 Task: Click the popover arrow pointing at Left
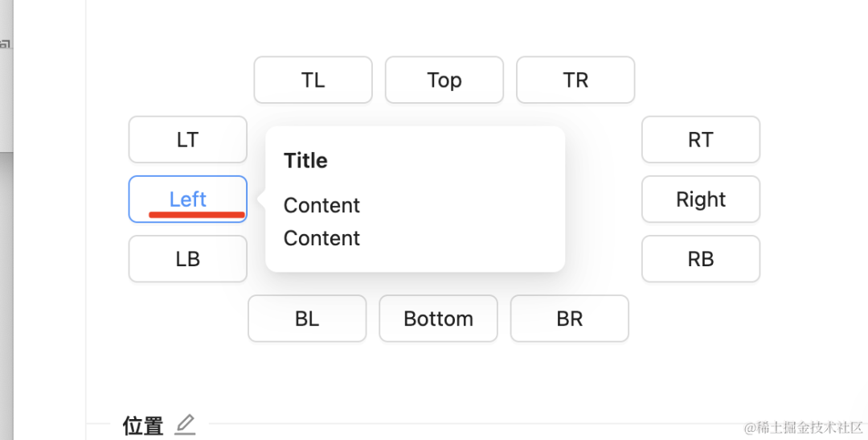261,199
